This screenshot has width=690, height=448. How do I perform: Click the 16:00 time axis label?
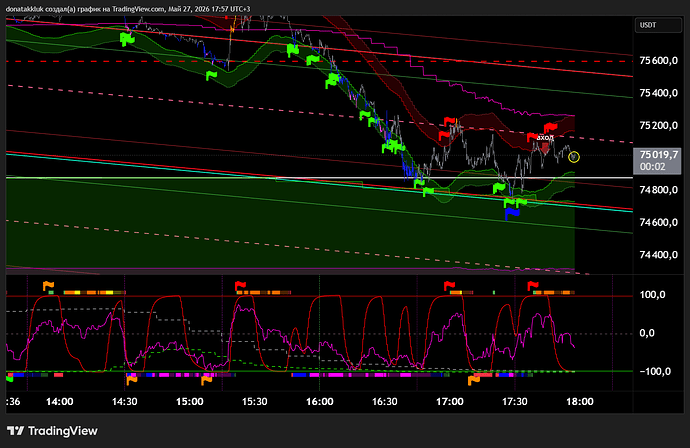pos(319,402)
